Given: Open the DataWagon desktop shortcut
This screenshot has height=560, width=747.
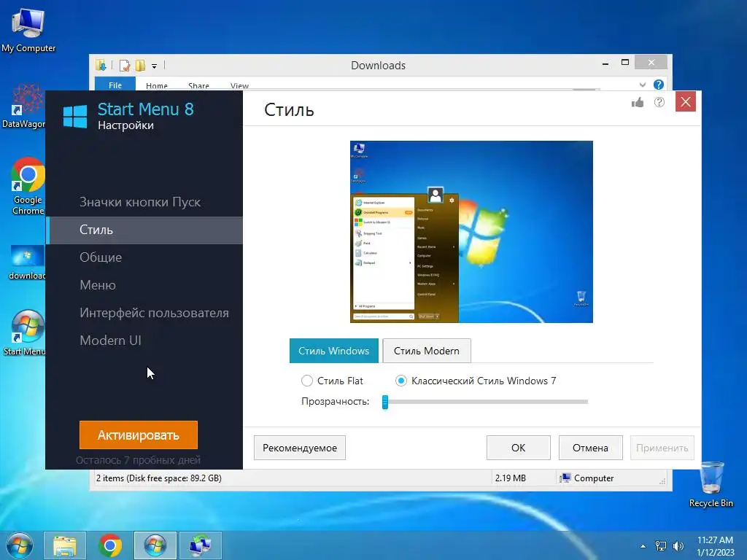Looking at the screenshot, I should click(24, 106).
